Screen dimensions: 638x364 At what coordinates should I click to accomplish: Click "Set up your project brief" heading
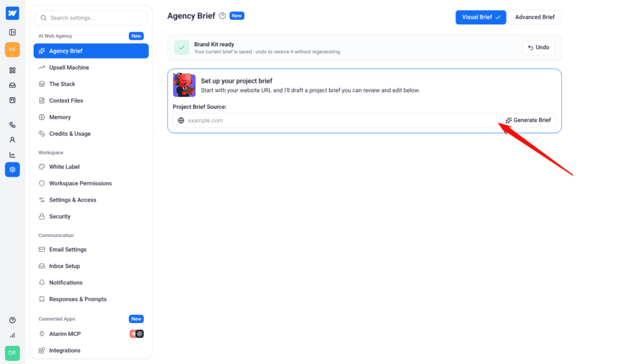coord(236,81)
